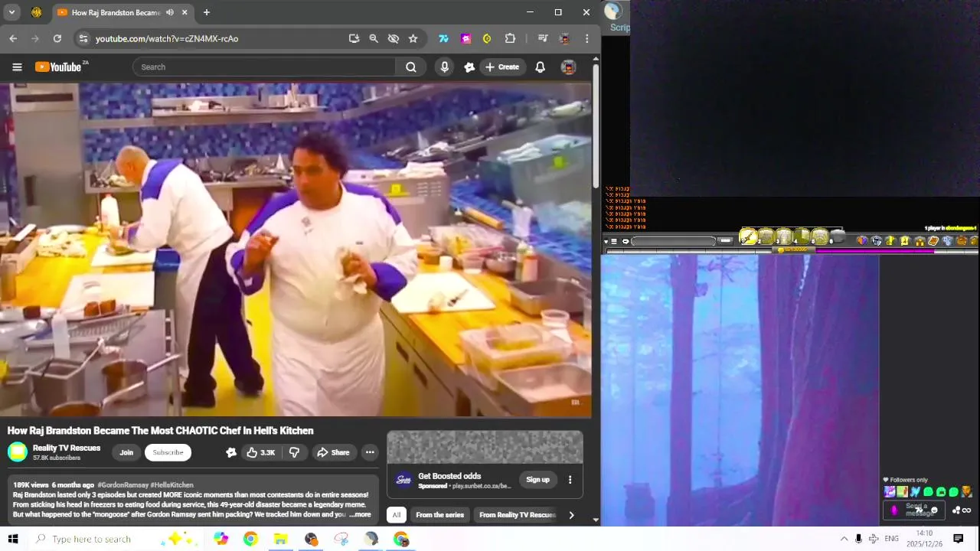Open File Explorer from taskbar
This screenshot has width=980, height=551.
click(x=280, y=540)
